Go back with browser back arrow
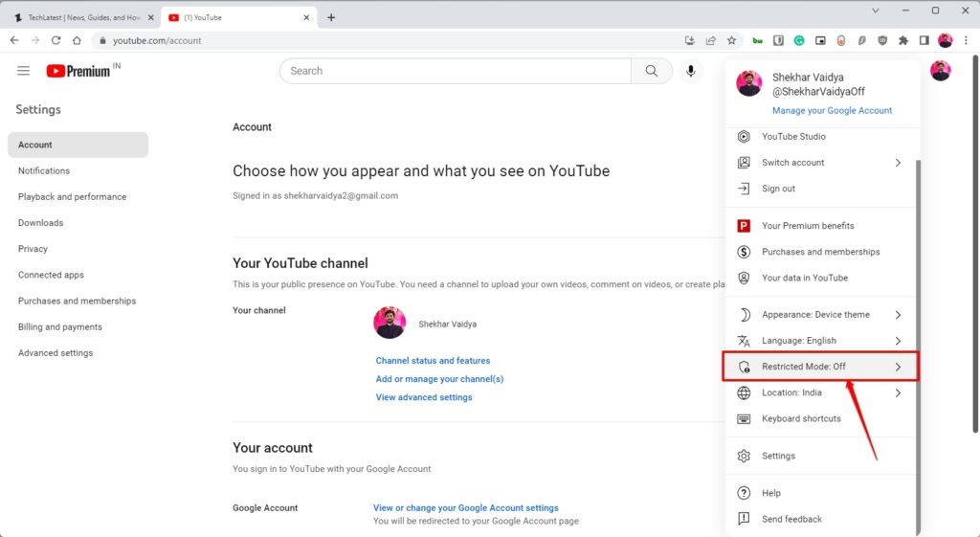980x537 pixels. coord(14,40)
